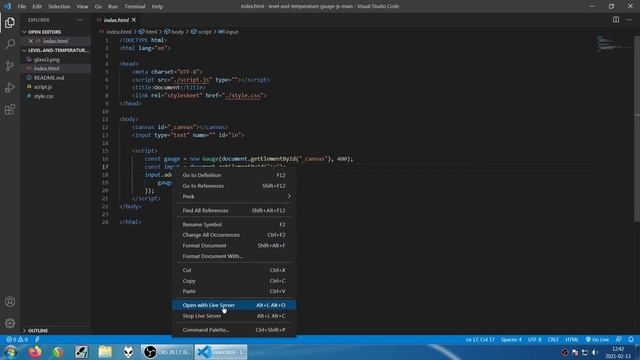Click body in the breadcrumb

pos(178,32)
